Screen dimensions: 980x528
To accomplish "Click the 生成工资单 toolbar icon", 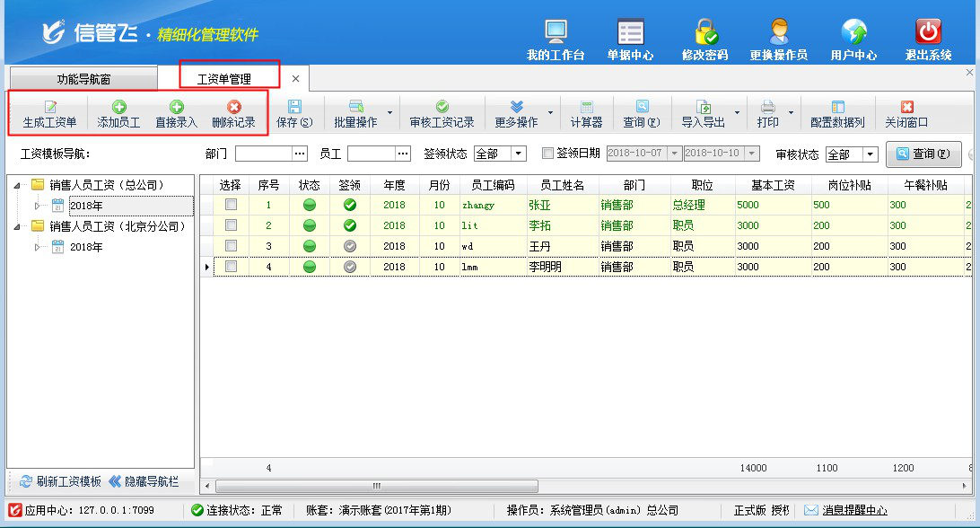I will [x=49, y=107].
